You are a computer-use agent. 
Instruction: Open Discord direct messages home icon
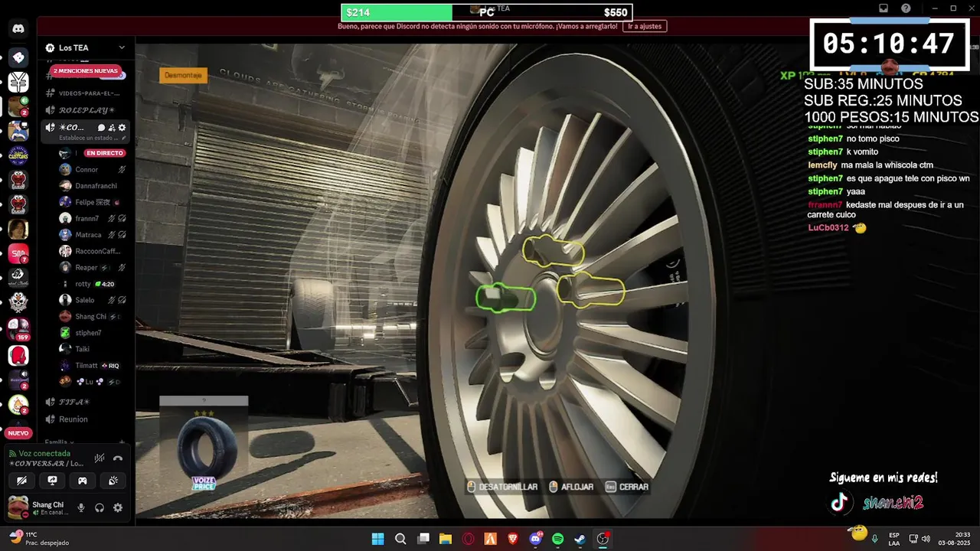18,29
